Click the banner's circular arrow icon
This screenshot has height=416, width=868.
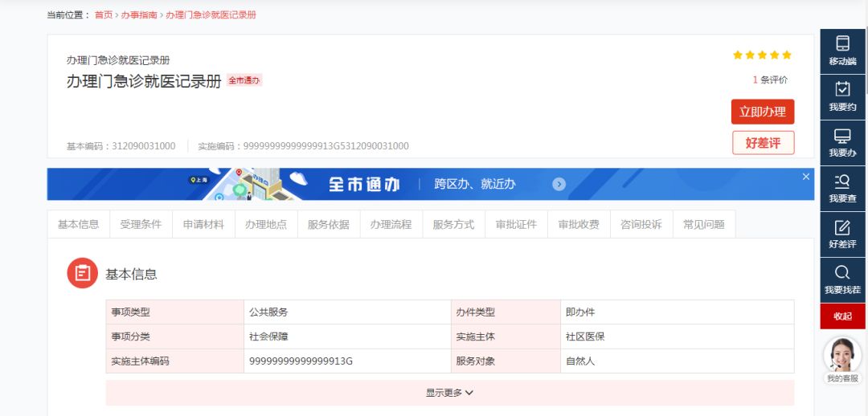point(559,184)
